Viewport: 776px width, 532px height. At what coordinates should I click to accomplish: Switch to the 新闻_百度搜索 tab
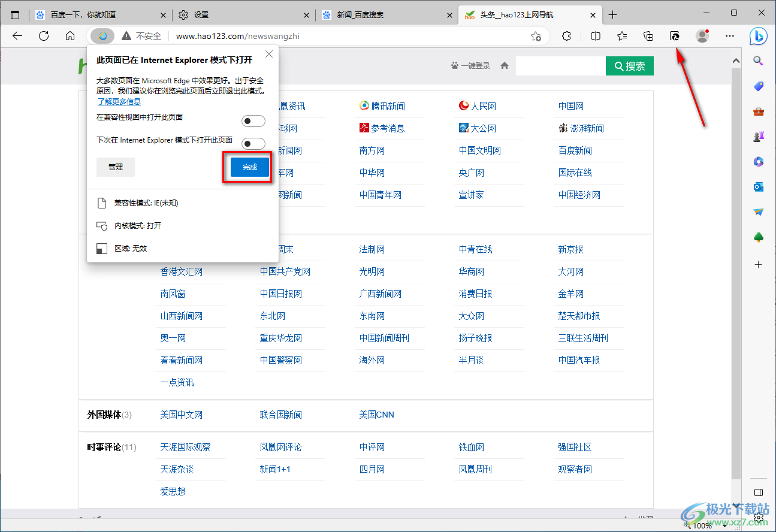[x=387, y=15]
